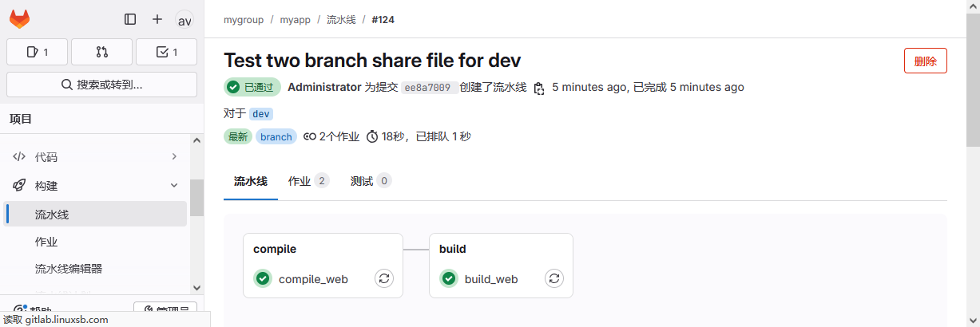Viewport: 980px width, 327px height.
Task: Open the dev branch link
Action: (x=261, y=114)
